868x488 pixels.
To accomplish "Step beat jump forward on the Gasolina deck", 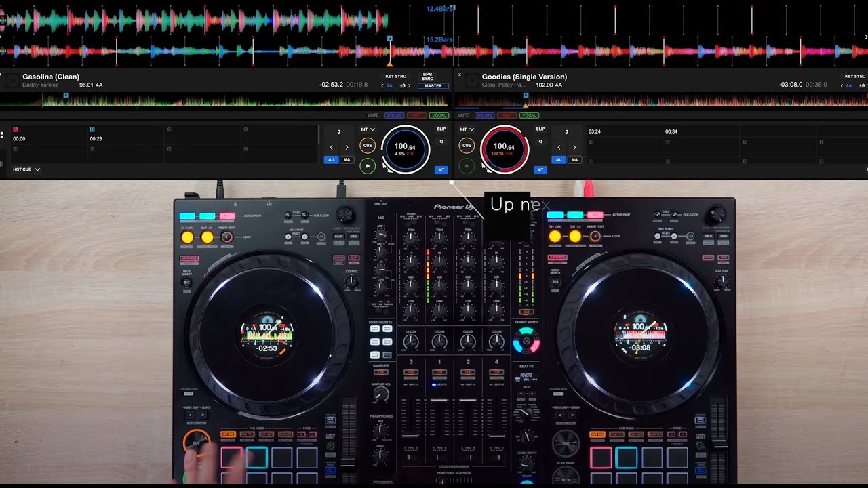I will (x=347, y=147).
